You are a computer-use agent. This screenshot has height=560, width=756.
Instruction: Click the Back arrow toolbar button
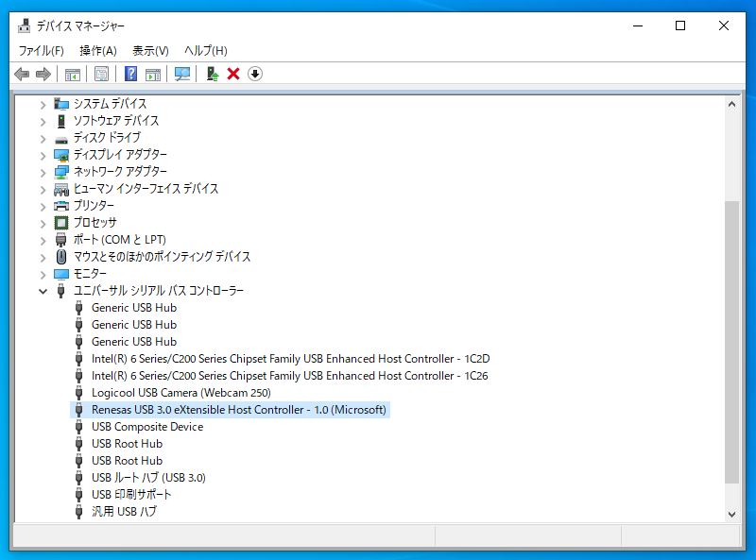point(22,75)
